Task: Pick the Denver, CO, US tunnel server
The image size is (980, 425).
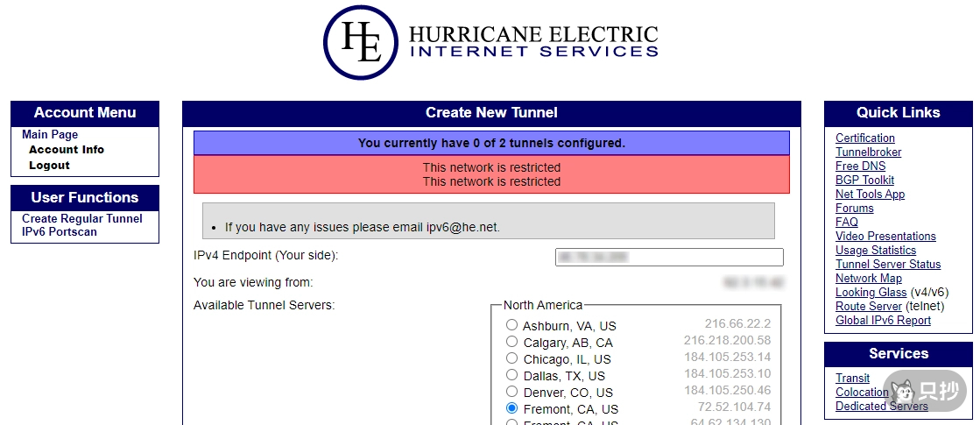Action: point(512,392)
